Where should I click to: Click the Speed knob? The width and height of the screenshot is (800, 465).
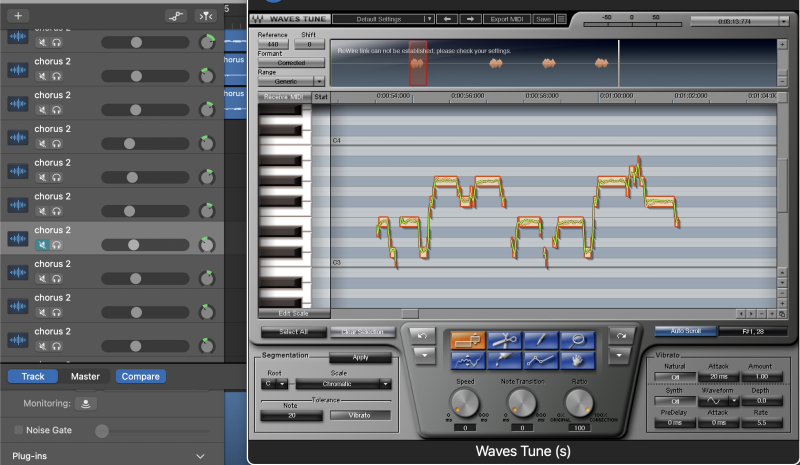click(465, 402)
